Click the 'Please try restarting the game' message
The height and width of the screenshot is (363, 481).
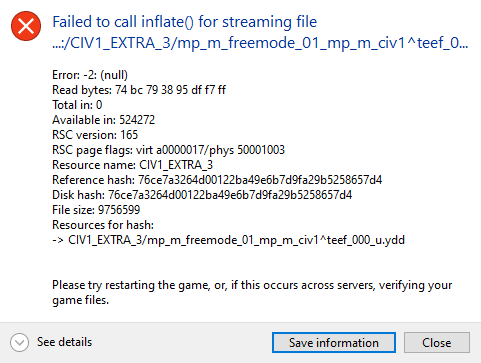(x=252, y=292)
